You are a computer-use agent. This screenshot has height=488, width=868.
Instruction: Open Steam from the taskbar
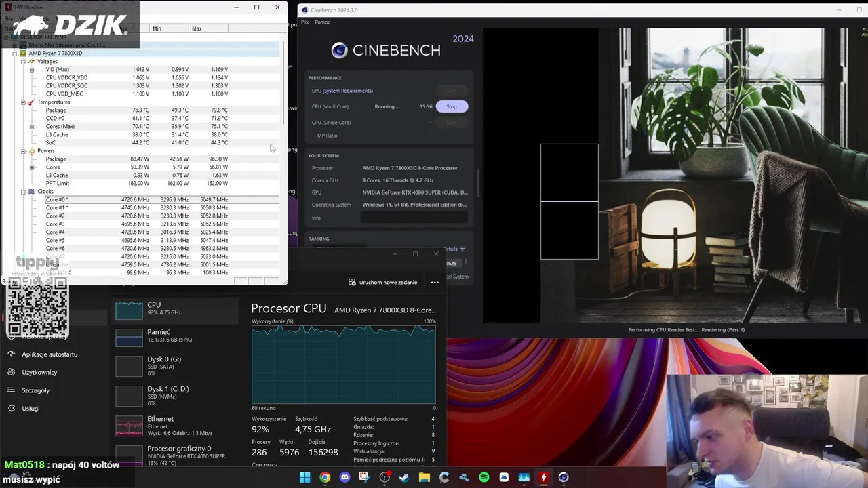404,477
